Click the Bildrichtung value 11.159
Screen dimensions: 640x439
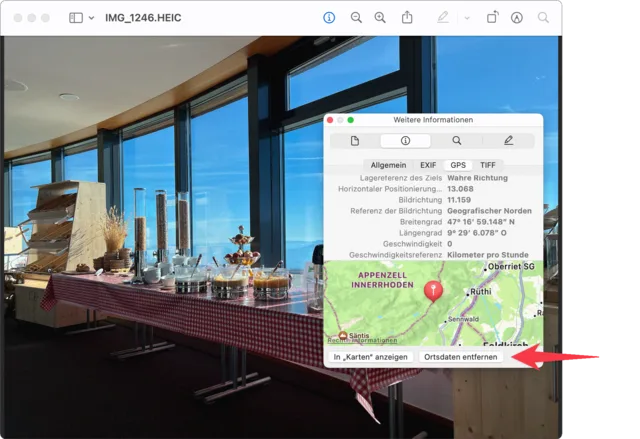(459, 200)
